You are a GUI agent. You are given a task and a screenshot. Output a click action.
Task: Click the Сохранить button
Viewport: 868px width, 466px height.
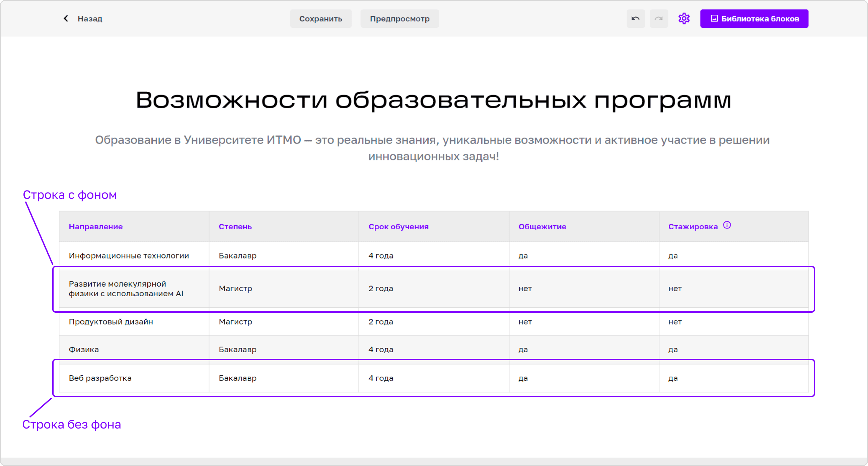coord(320,18)
